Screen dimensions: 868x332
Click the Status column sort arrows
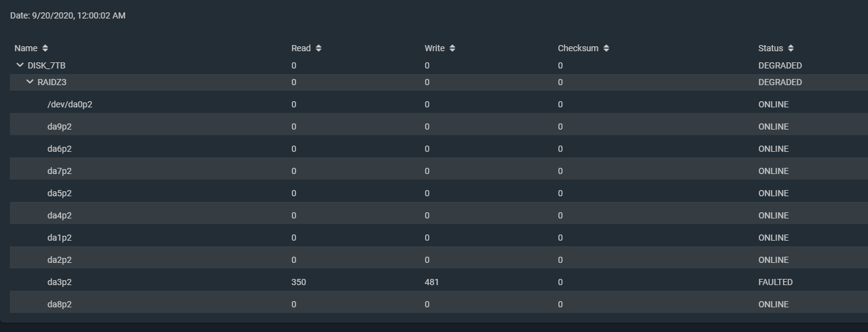tap(791, 48)
